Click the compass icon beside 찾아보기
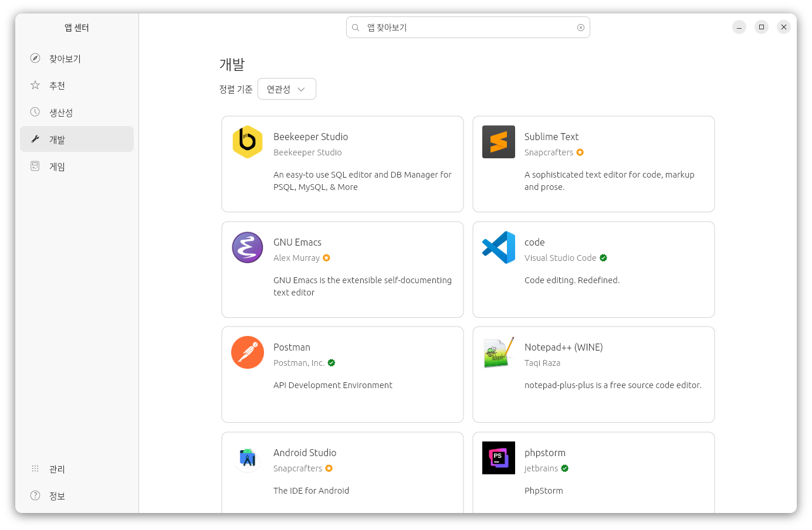The height and width of the screenshot is (530, 812). (35, 58)
